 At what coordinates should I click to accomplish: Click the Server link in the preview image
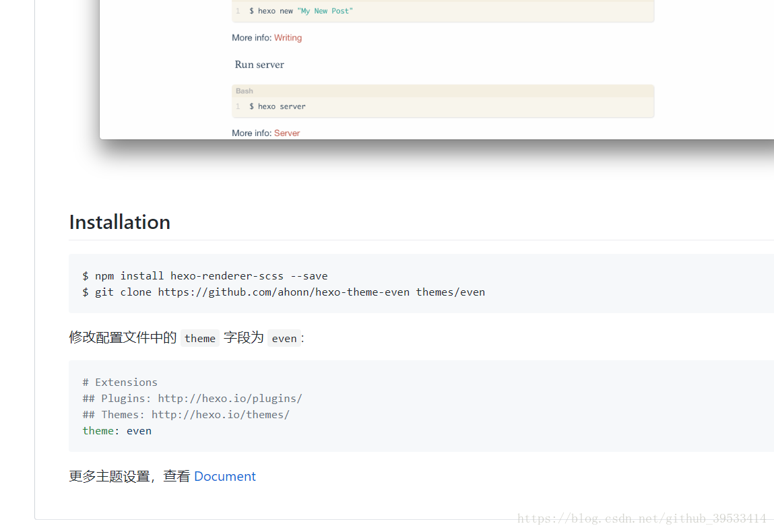point(287,133)
